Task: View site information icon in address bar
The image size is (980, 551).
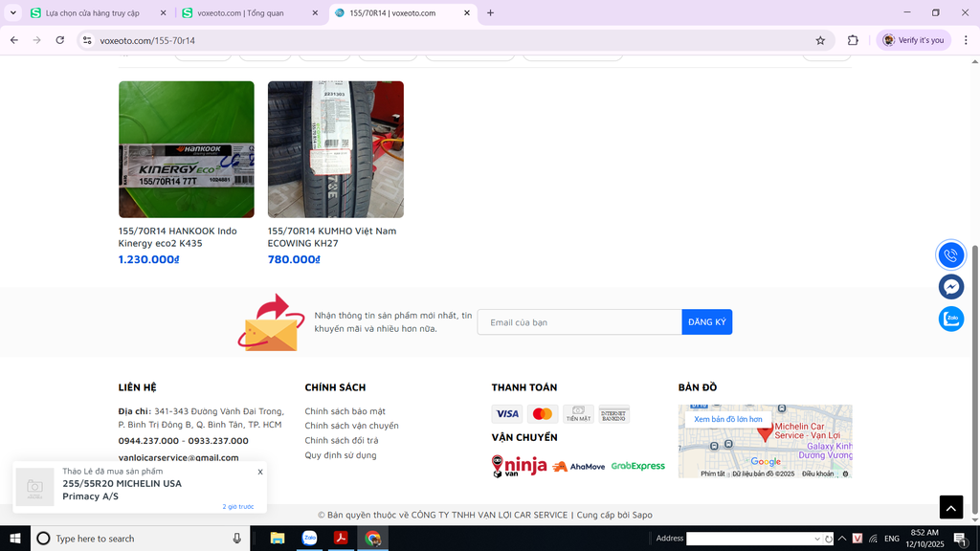Action: [x=87, y=40]
